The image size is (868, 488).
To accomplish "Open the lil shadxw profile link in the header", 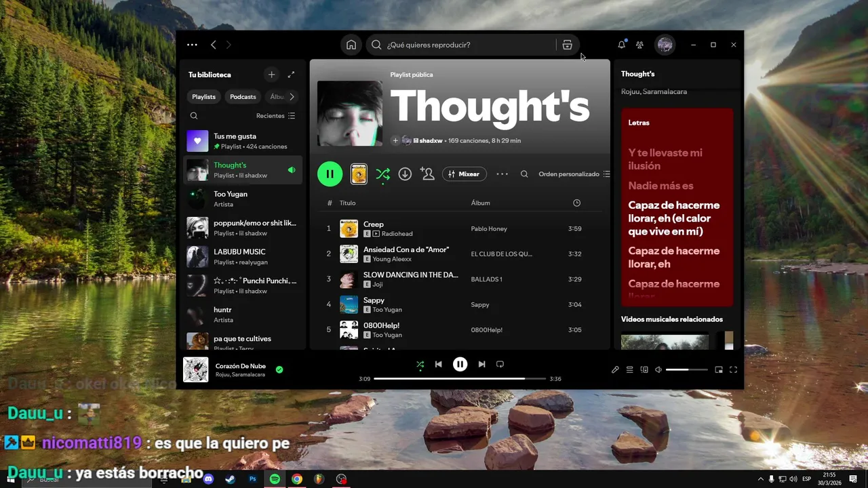I will (427, 141).
